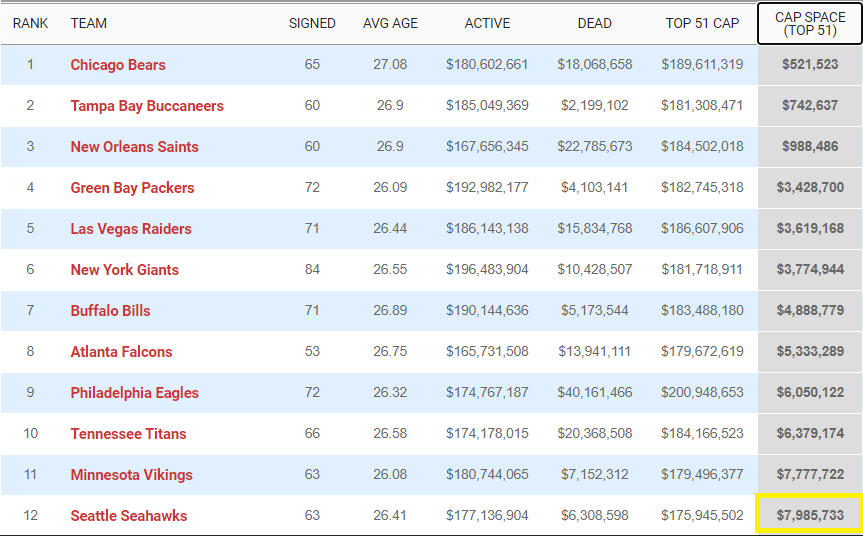Open the New York Giants link
863x536 pixels.
pyautogui.click(x=124, y=270)
